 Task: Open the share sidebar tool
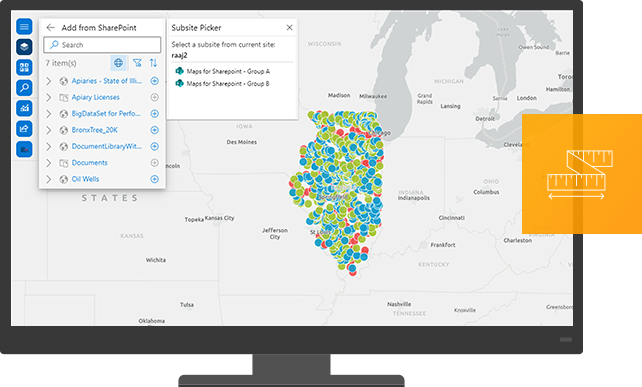tap(24, 129)
